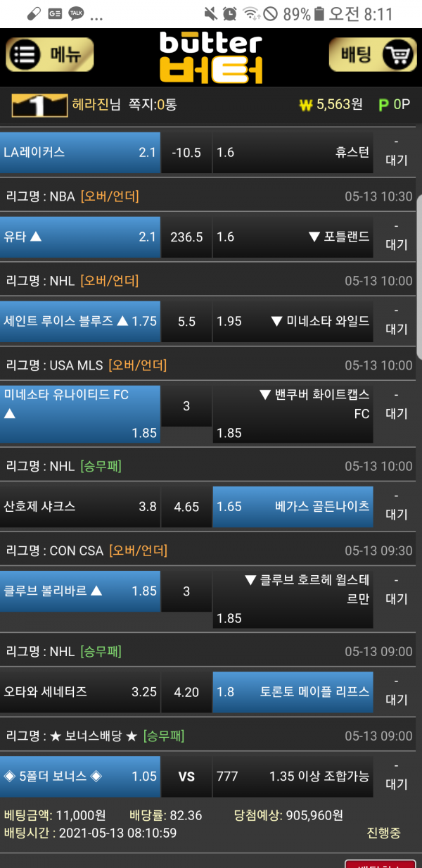Tap the battery indicator in status bar
The width and height of the screenshot is (422, 868).
[320, 13]
